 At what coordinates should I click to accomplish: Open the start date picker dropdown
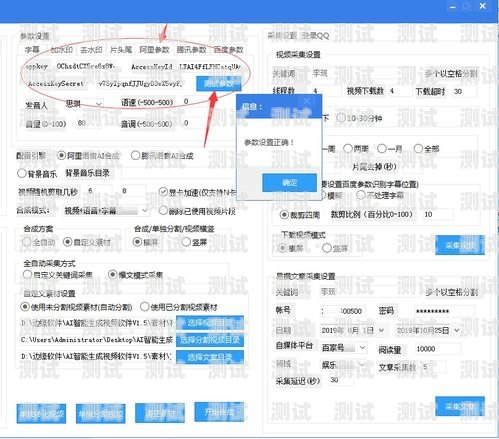(x=381, y=330)
